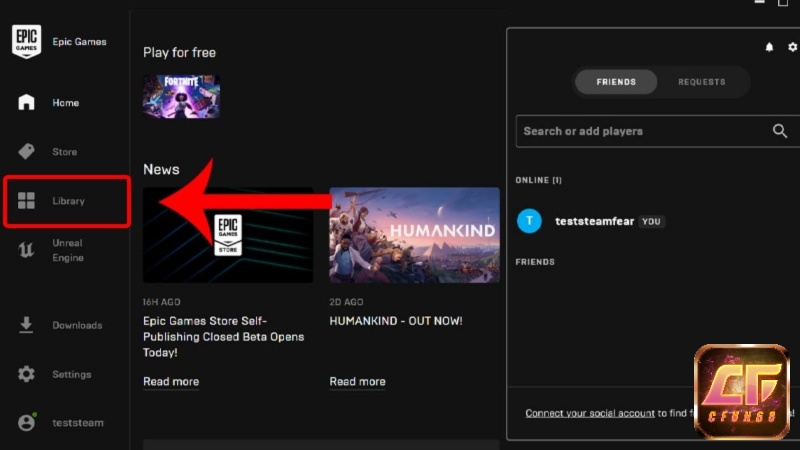Click the YOU badge next to teststeamfear
Viewport: 800px width, 450px height.
(651, 221)
